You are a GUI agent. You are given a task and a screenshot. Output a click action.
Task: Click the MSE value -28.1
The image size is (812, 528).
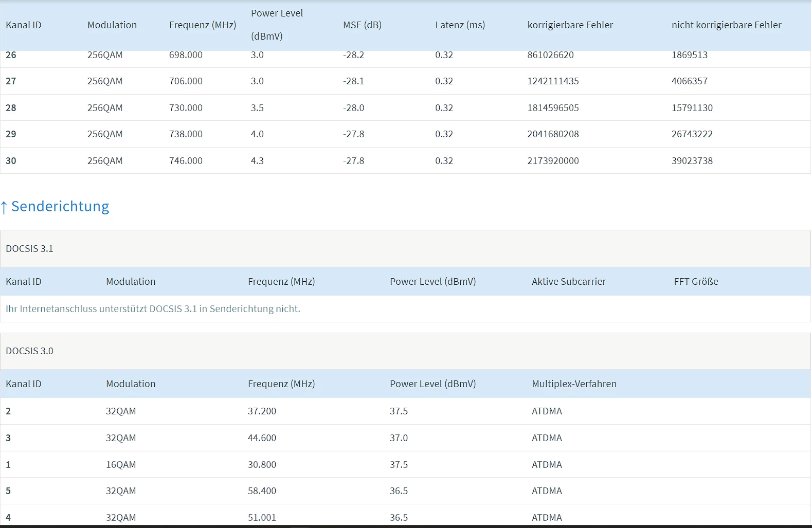click(x=354, y=81)
